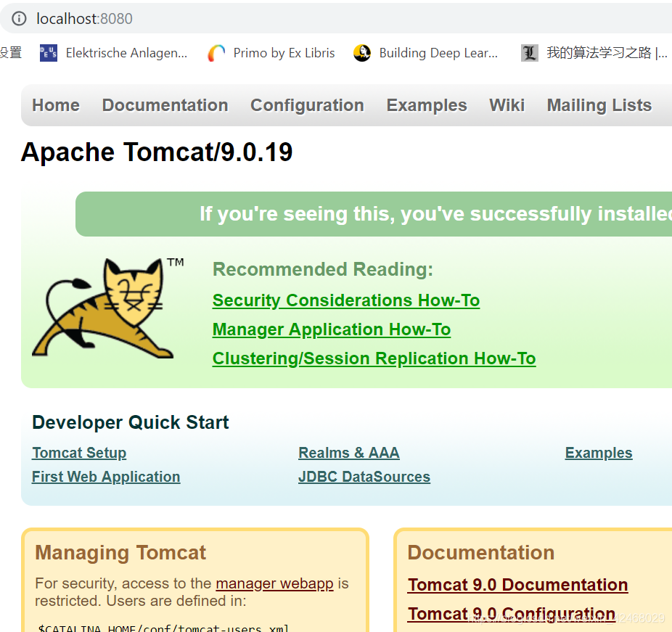Open the Building Deep Lear... bookmark icon

(362, 53)
